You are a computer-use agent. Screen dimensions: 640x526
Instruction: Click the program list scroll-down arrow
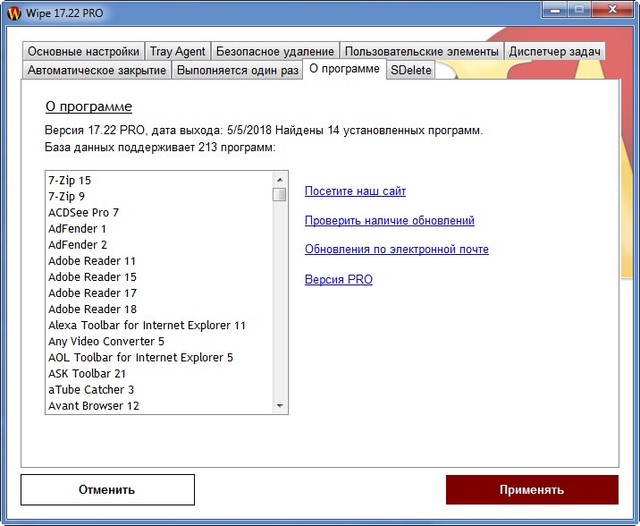(x=280, y=406)
